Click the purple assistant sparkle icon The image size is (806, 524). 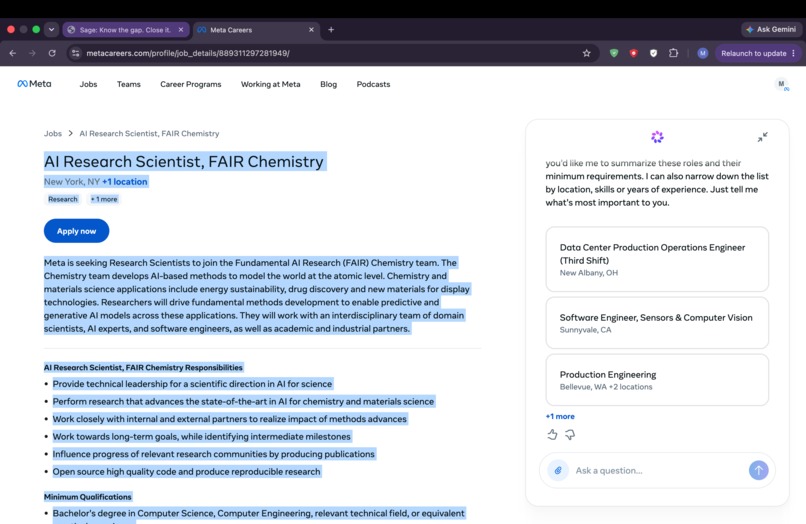tap(657, 137)
